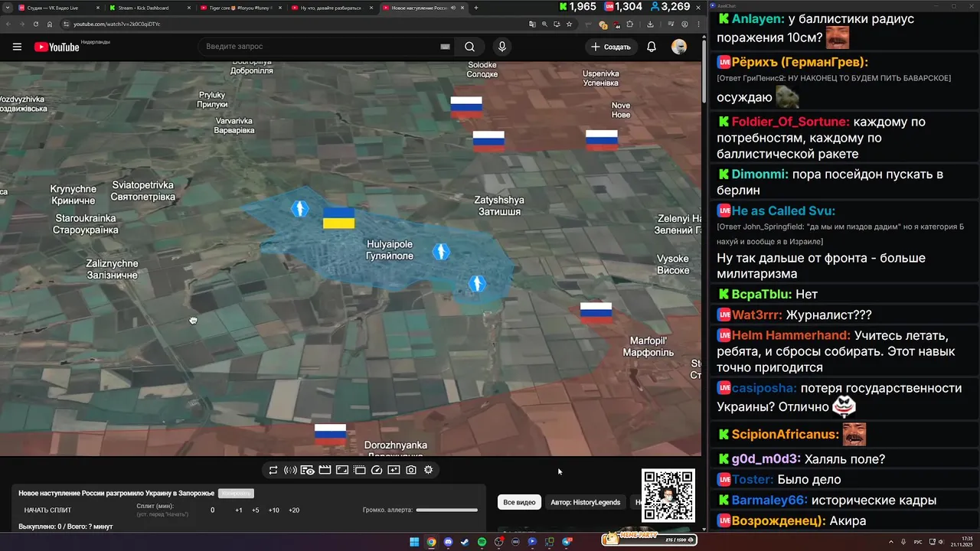
Task: Click the translate page icon in the address bar
Action: [x=533, y=24]
